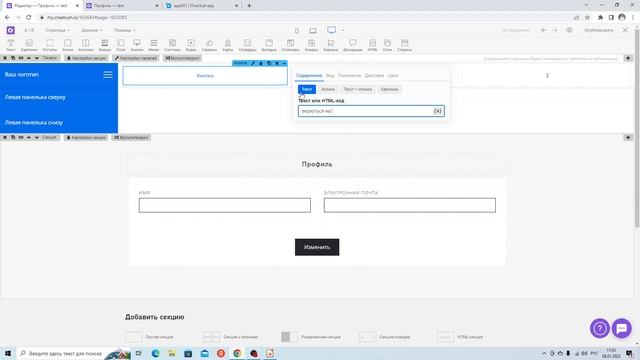Select the Кнопка element on the canvas
This screenshot has width=640, height=360.
(205, 76)
